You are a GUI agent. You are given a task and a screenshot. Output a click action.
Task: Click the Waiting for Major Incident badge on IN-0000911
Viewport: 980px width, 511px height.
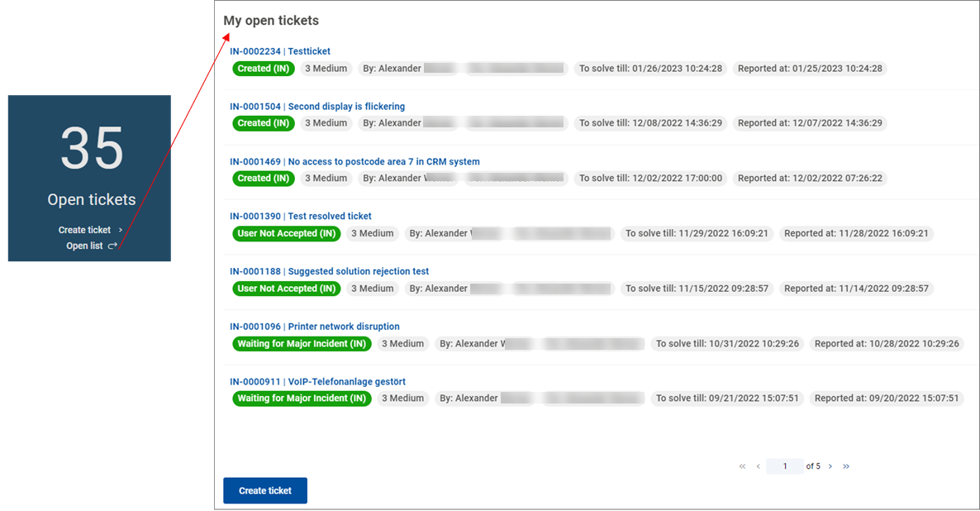[x=302, y=398]
